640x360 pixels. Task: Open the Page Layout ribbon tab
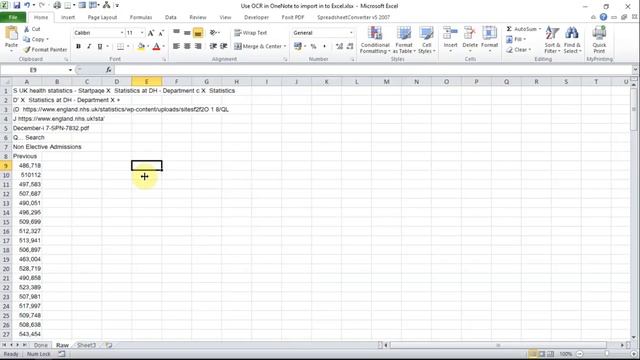tap(102, 17)
